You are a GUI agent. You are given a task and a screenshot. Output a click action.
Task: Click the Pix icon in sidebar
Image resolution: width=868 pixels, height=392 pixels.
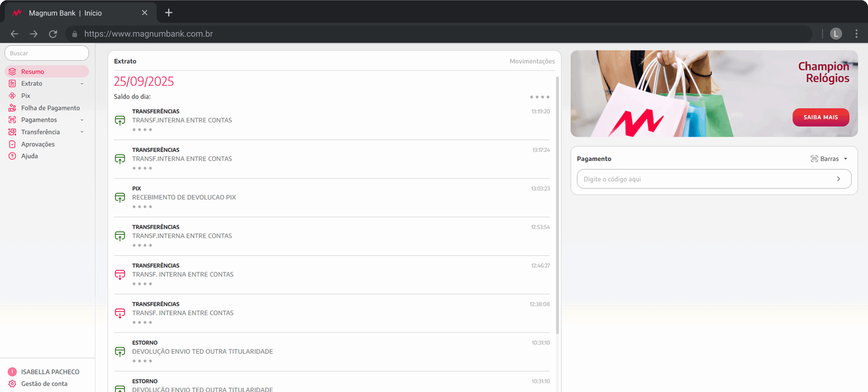(12, 96)
